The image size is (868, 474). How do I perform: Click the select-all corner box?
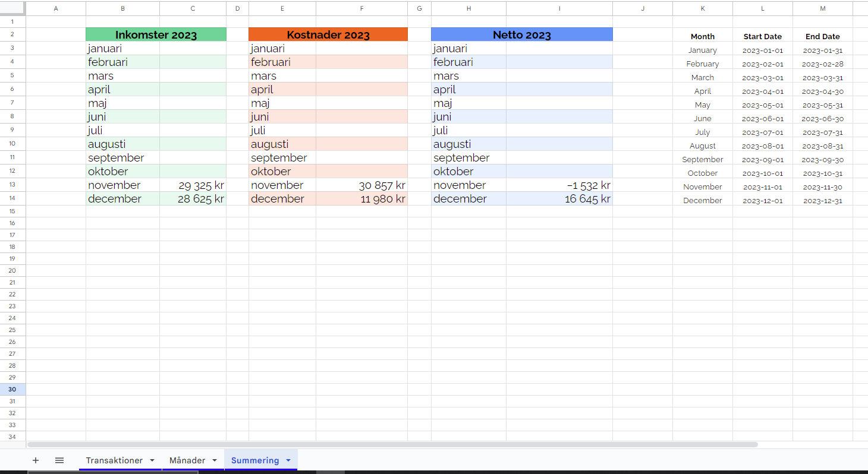12,8
